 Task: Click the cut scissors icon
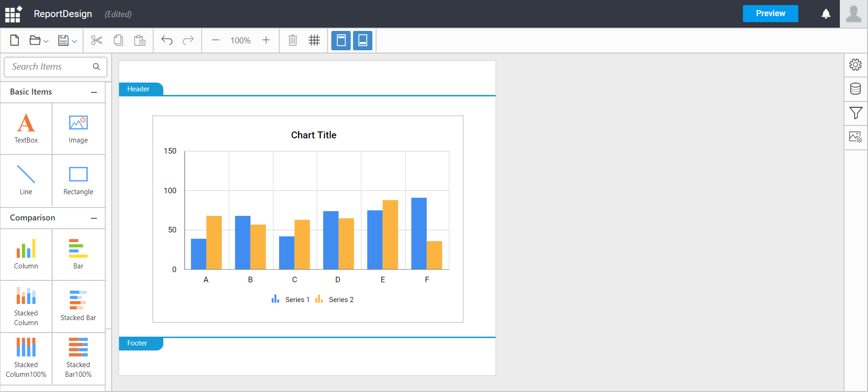[96, 41]
